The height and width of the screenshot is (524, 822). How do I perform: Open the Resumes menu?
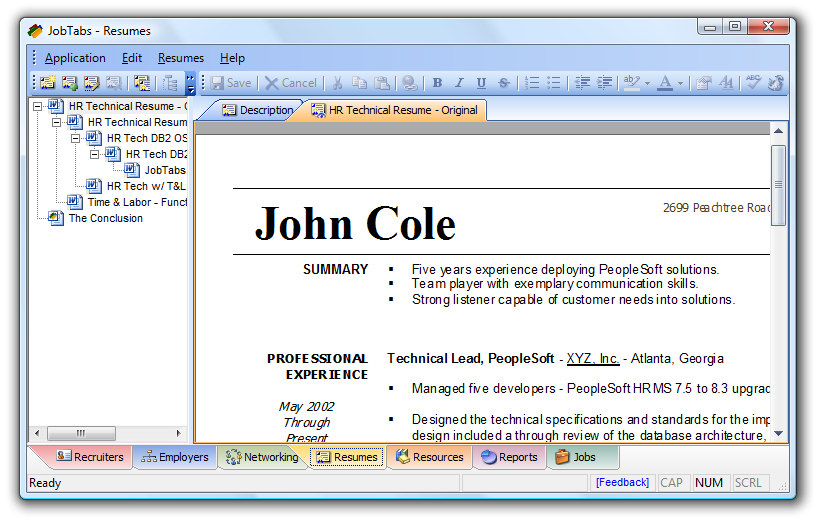pos(181,58)
